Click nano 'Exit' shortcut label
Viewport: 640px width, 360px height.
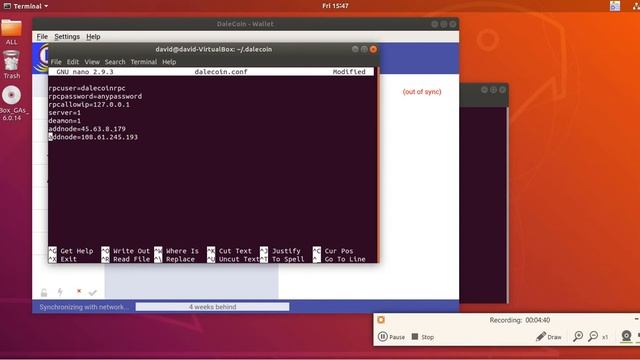[68, 259]
